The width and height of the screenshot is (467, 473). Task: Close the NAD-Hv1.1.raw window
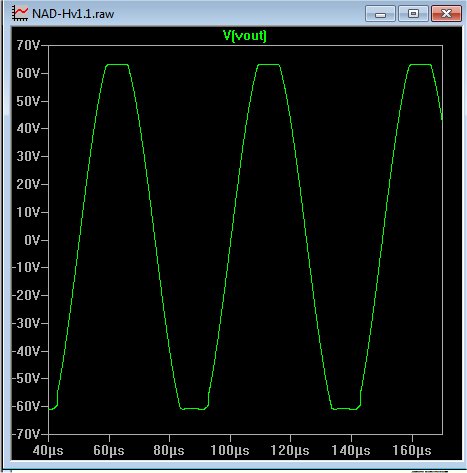(446, 14)
